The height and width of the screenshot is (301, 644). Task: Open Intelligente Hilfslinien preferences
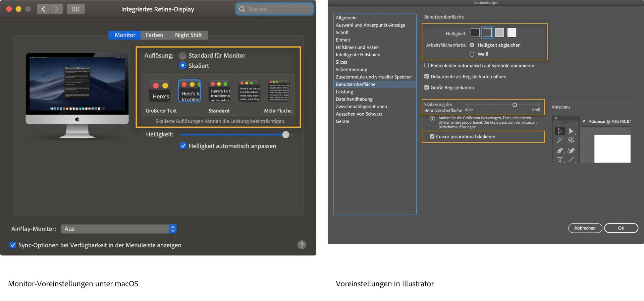coord(375,55)
